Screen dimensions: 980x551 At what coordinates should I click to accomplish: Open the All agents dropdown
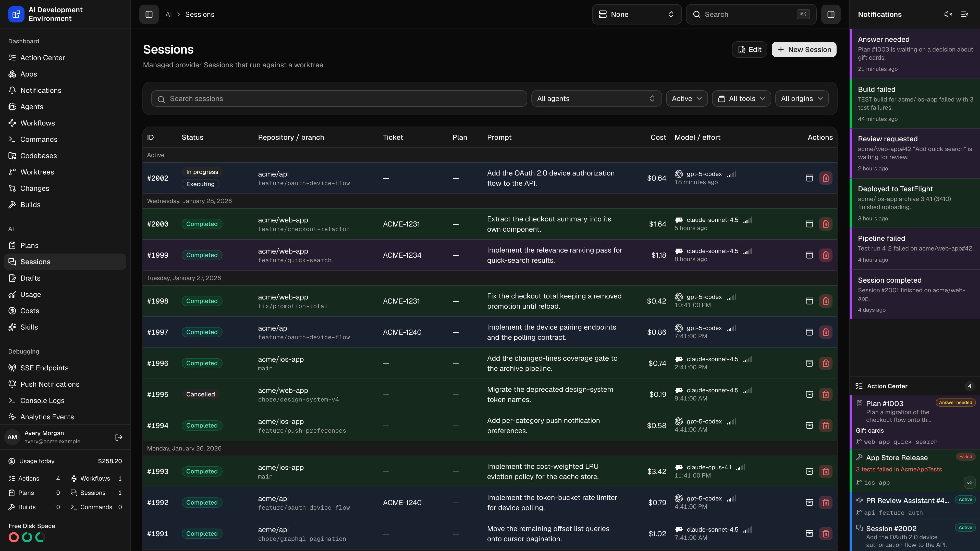pyautogui.click(x=596, y=98)
